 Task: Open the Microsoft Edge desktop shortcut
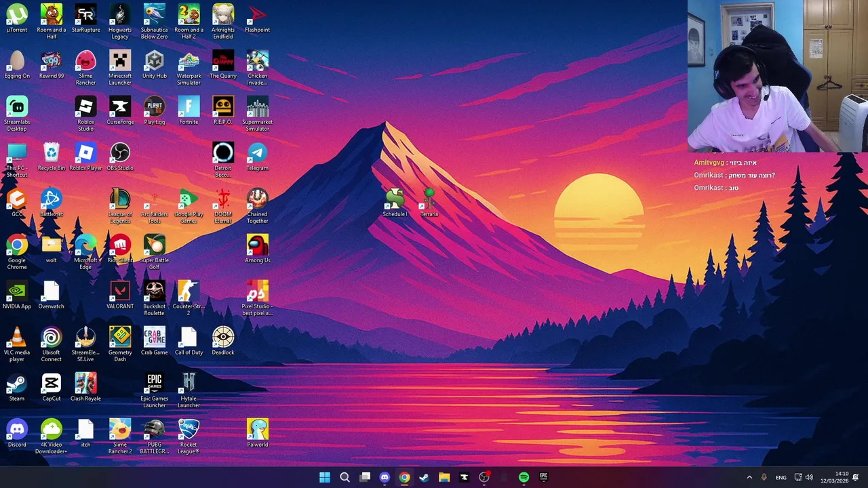[x=85, y=252]
